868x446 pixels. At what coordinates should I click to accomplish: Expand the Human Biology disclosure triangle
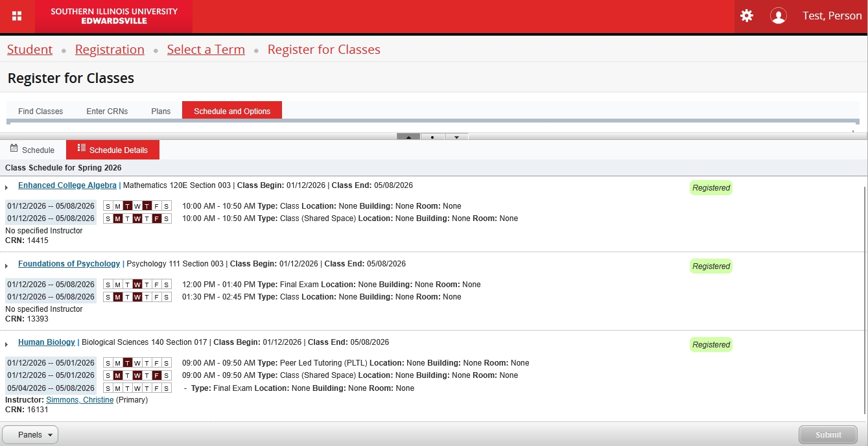coord(7,344)
